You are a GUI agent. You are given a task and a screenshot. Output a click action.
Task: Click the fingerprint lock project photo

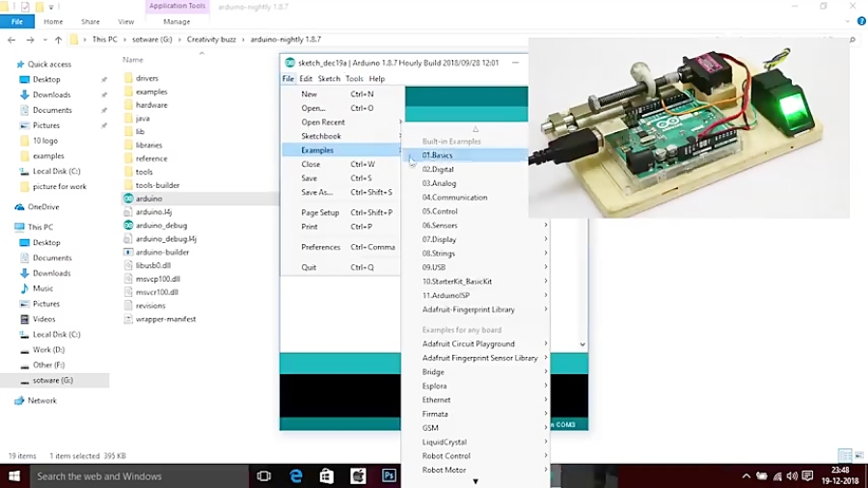[x=689, y=128]
